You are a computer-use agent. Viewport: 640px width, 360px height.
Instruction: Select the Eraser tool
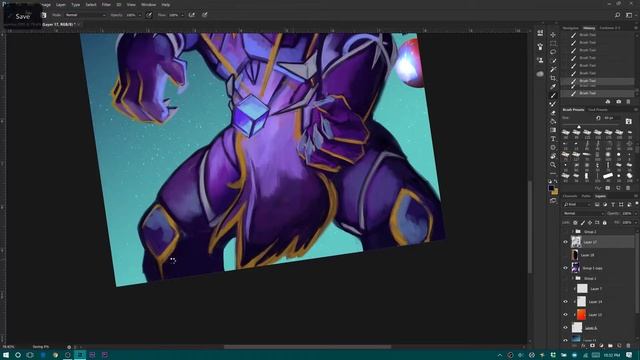click(x=553, y=113)
